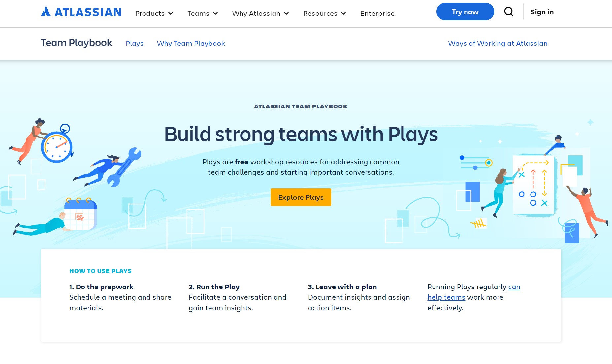Click the blue wrench illustration
612x364 pixels.
click(123, 167)
